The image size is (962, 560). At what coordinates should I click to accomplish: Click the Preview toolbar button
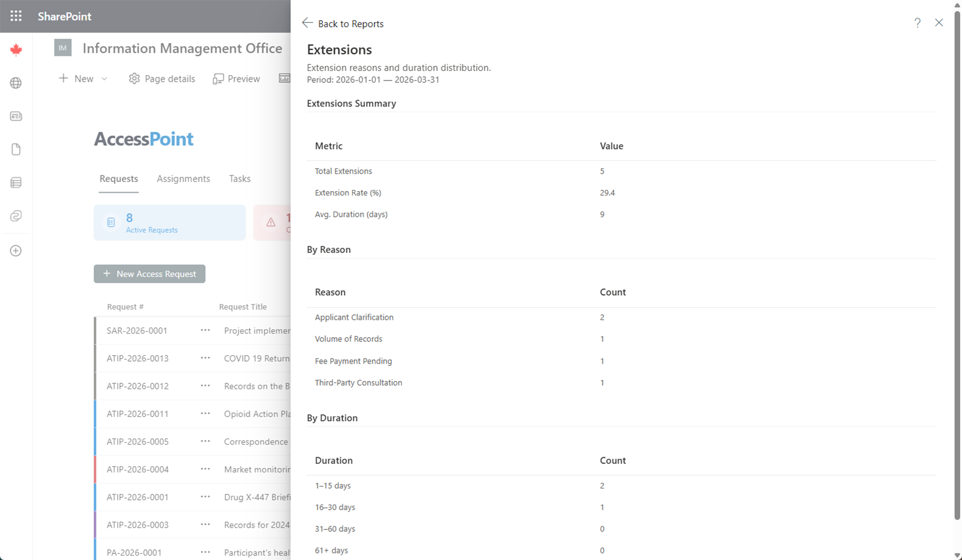pos(236,79)
